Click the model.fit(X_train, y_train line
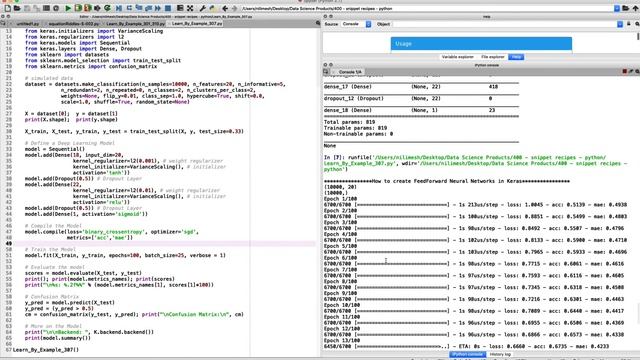This screenshot has width=640, height=360. pyautogui.click(x=125, y=256)
